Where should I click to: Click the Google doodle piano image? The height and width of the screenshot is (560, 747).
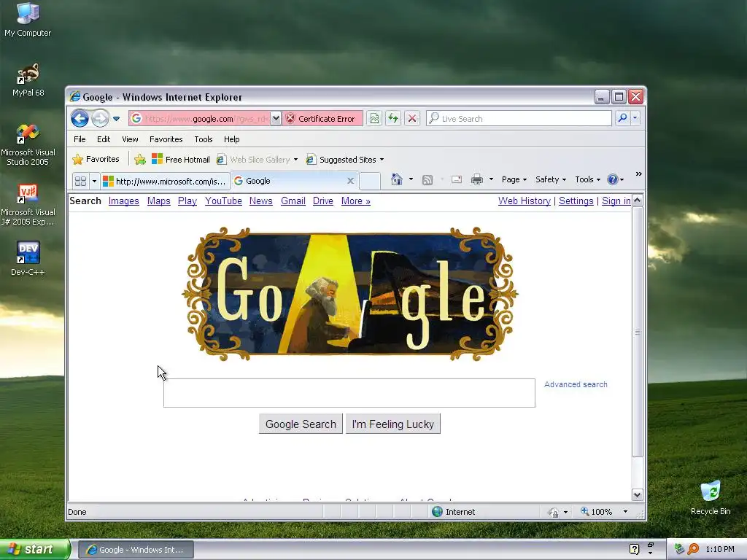(x=349, y=293)
